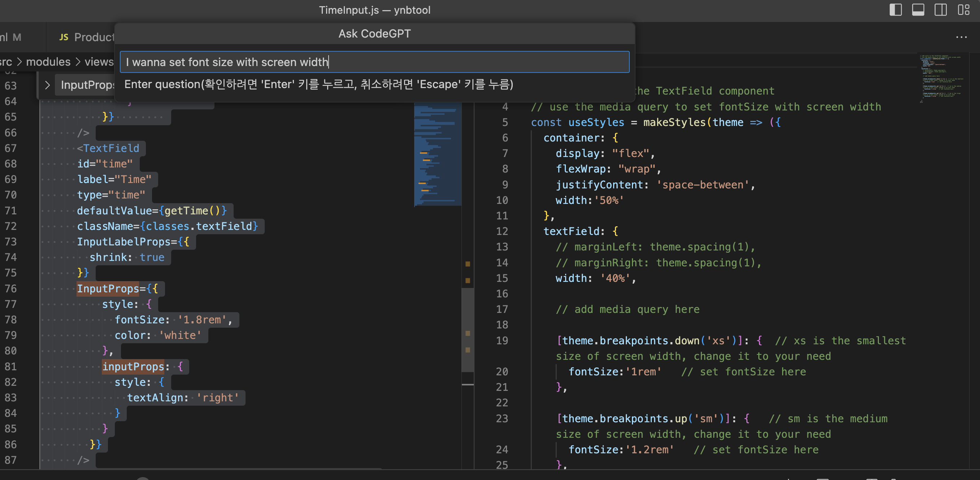Viewport: 980px width, 480px height.
Task: Open the 'views' breadcrumb dropdown
Action: (99, 62)
